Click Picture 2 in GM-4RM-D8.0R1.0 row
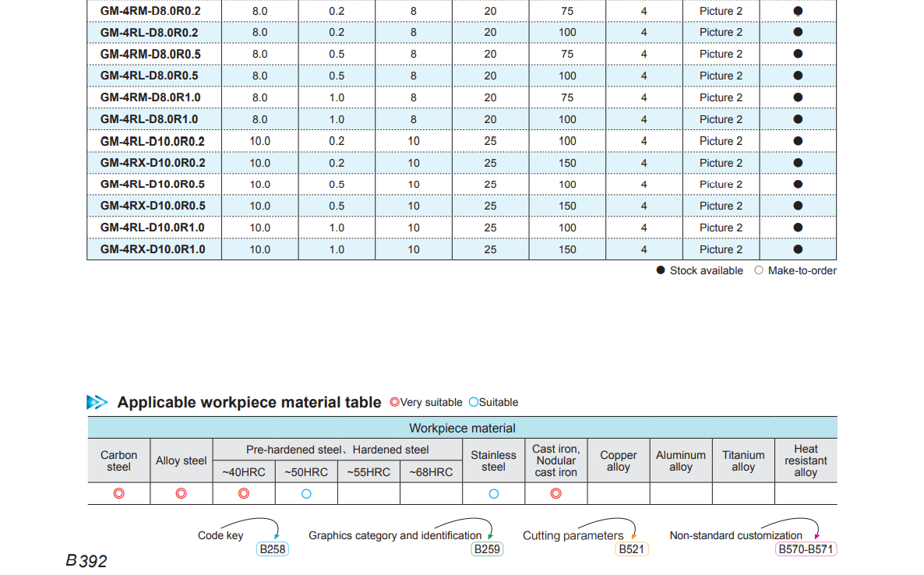 (x=721, y=97)
